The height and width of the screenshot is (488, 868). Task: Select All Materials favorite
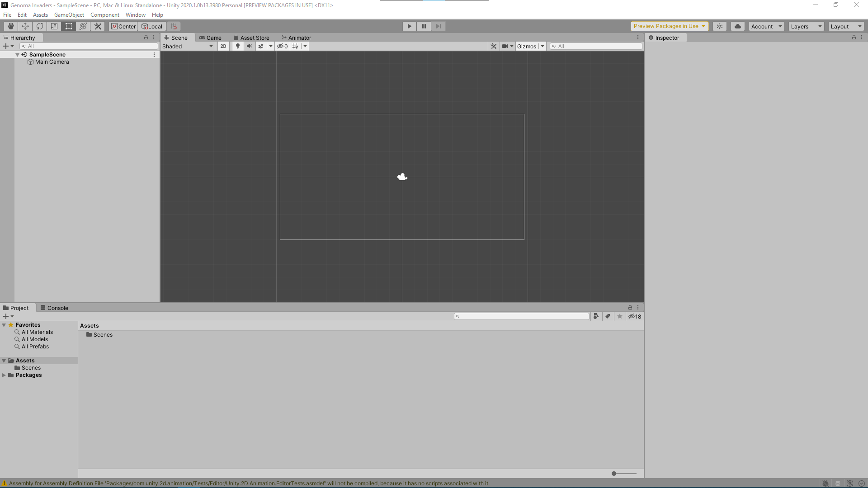[x=37, y=332]
